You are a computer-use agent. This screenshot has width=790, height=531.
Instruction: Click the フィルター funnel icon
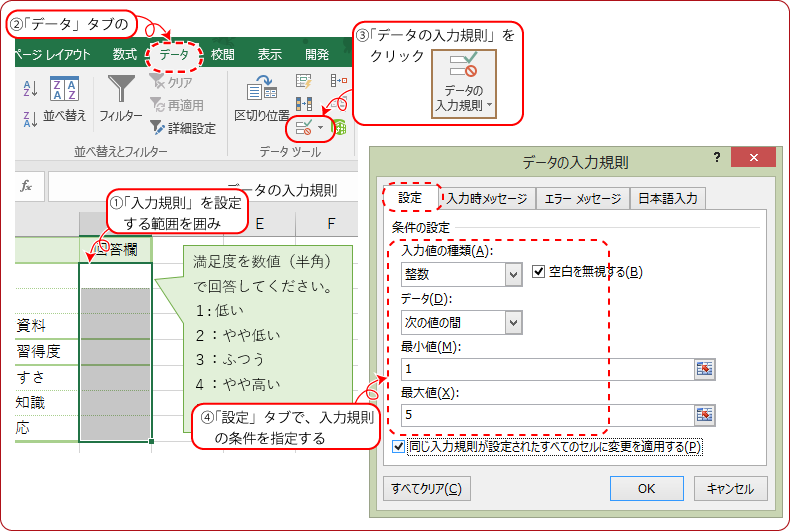coord(121,98)
